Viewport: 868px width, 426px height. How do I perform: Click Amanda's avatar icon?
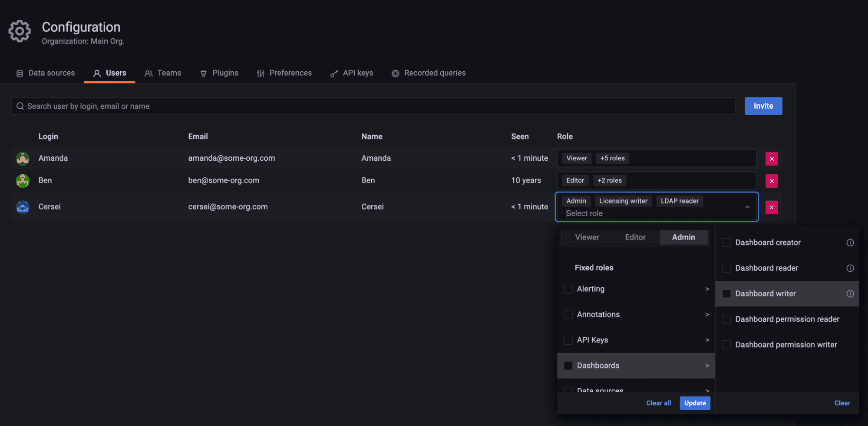click(23, 159)
